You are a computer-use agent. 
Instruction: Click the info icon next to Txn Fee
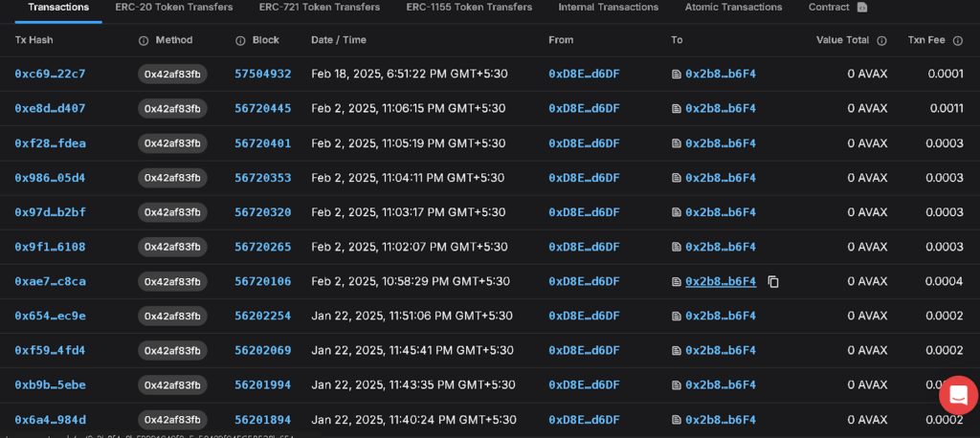(957, 40)
